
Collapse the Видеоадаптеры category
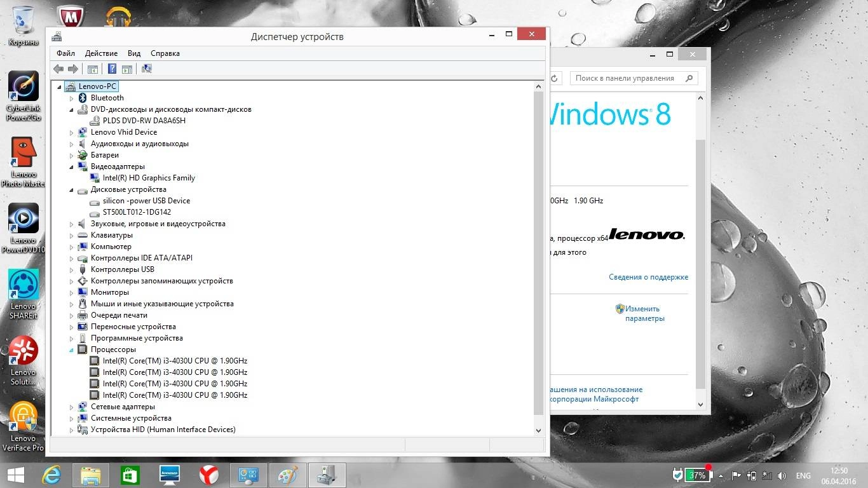(71, 166)
